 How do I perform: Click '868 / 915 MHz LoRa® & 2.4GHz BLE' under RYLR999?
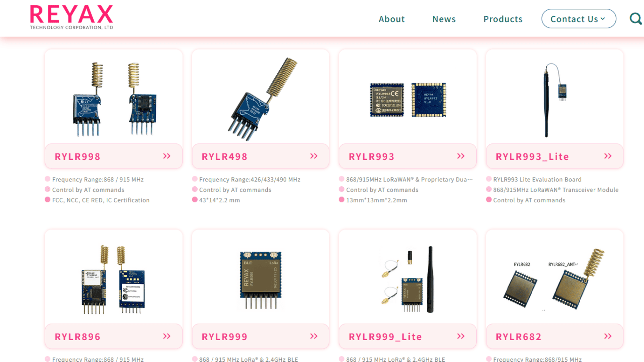[248, 359]
